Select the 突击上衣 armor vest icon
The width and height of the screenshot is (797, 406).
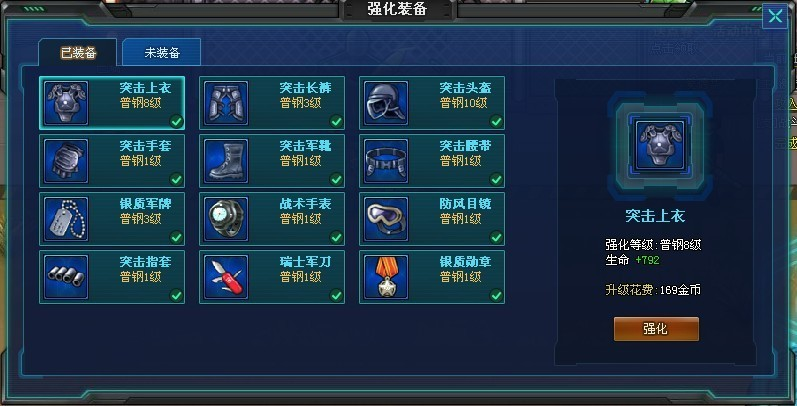(x=66, y=103)
